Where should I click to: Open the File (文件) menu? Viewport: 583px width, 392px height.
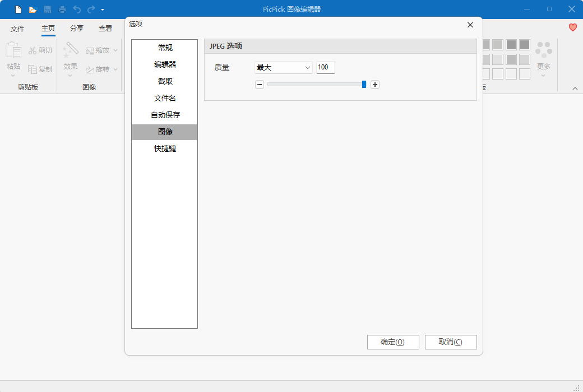(x=17, y=29)
